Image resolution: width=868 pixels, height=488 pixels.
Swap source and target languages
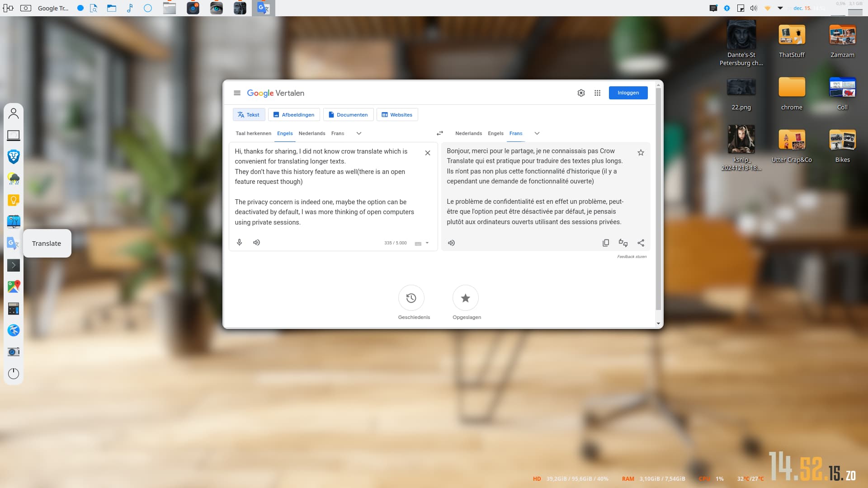click(x=439, y=133)
